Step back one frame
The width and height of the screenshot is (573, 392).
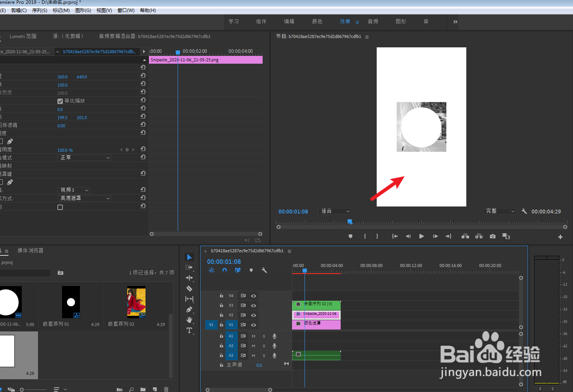(408, 236)
